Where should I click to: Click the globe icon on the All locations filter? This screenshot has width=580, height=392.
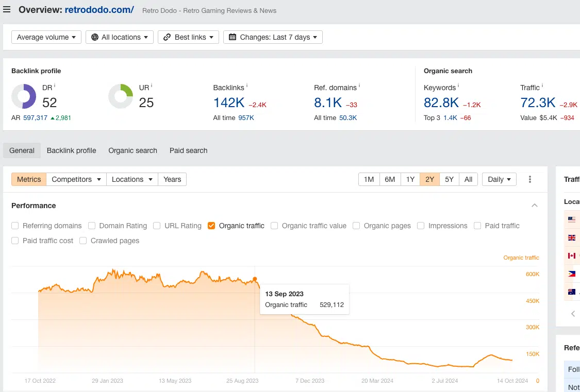94,37
